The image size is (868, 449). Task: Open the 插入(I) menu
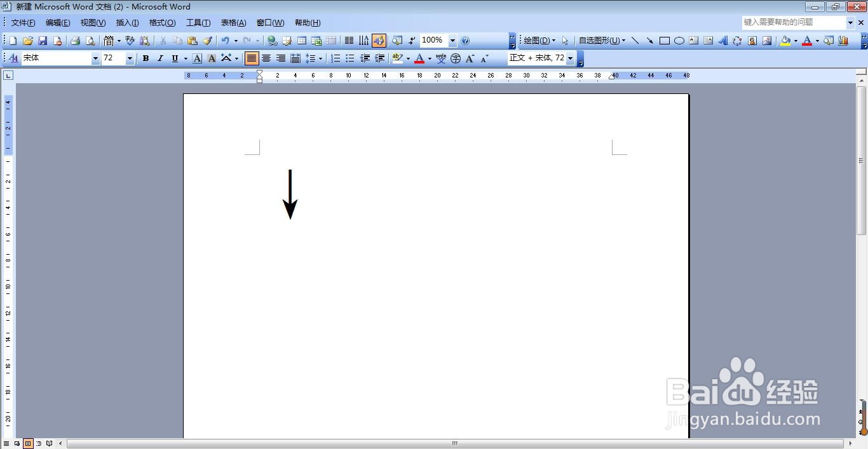pyautogui.click(x=127, y=23)
